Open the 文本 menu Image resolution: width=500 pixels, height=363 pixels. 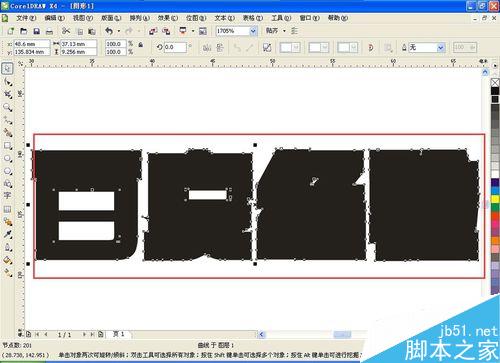224,18
